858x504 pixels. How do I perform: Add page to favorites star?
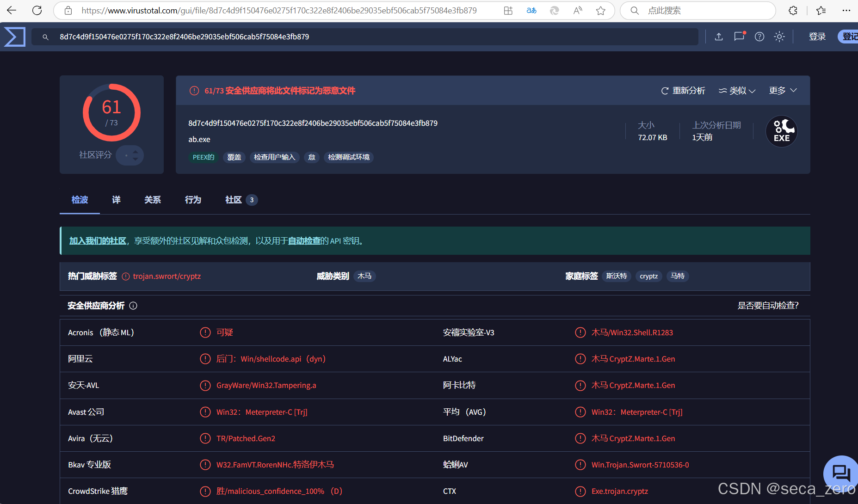coord(601,10)
